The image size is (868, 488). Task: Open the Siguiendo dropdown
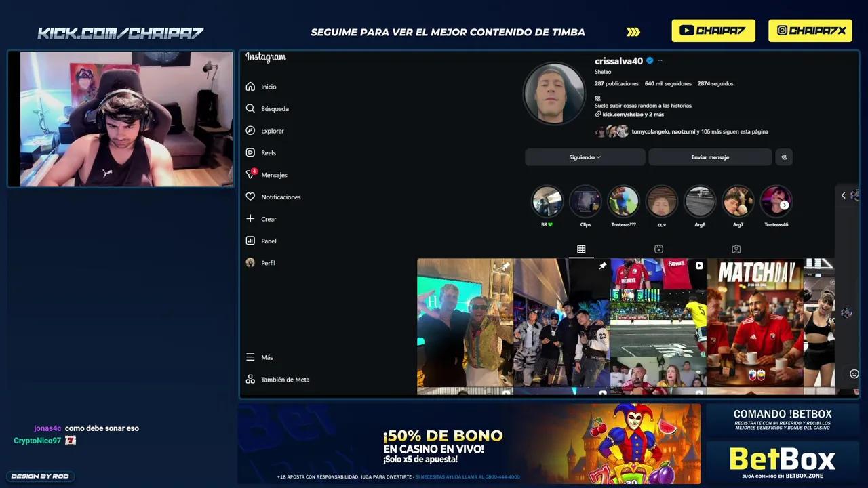(585, 157)
